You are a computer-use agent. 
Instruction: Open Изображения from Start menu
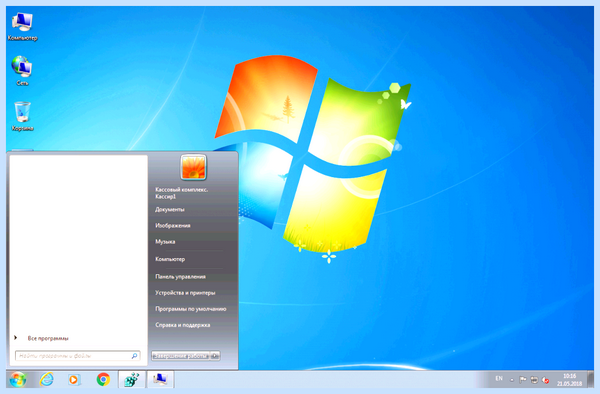(173, 225)
